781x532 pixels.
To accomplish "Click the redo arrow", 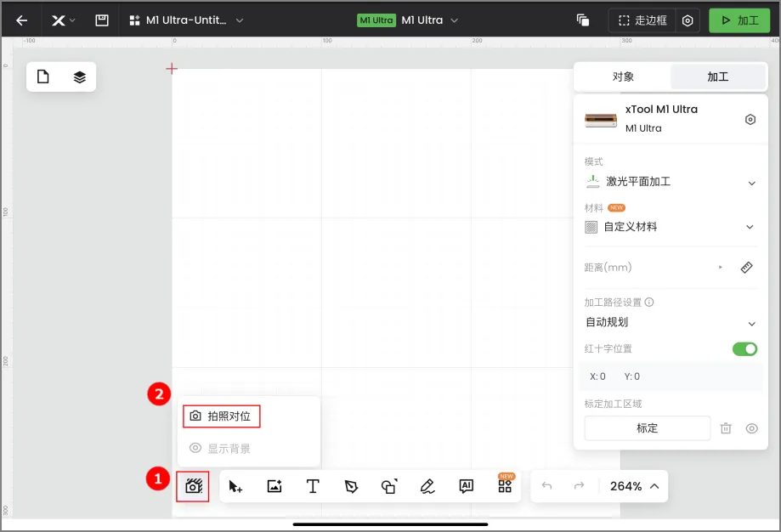I will point(579,485).
